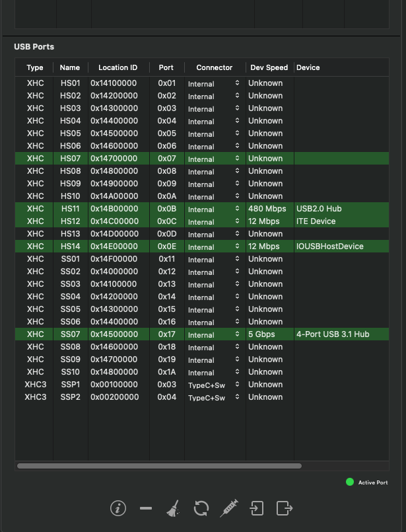Select the HS14 IOUSBHostDevice row
The image size is (406, 532).
coord(329,247)
